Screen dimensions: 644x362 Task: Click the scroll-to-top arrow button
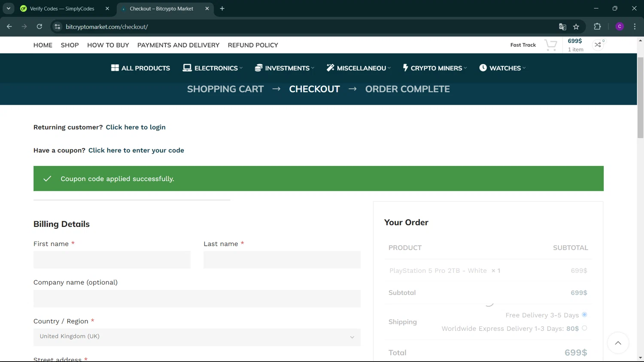(618, 343)
